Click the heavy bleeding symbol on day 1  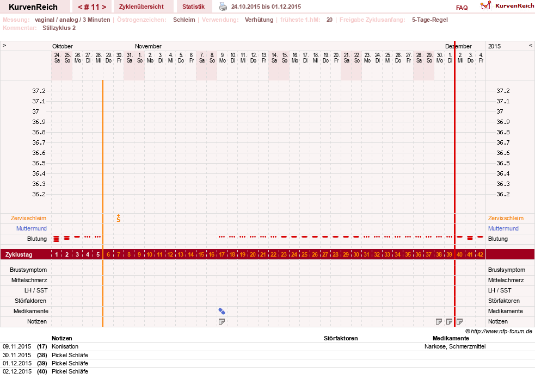click(56, 239)
